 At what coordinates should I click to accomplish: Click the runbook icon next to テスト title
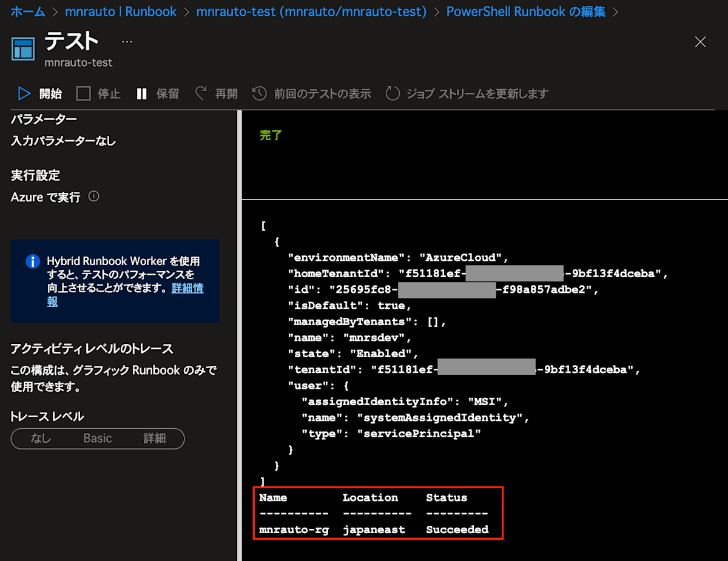click(x=23, y=49)
